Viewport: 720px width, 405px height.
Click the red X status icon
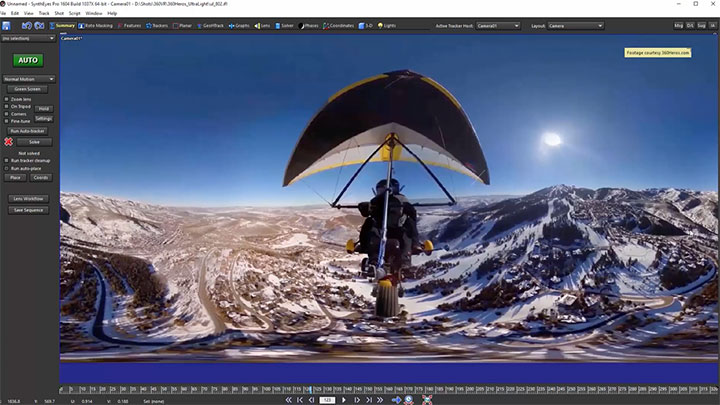pyautogui.click(x=8, y=142)
